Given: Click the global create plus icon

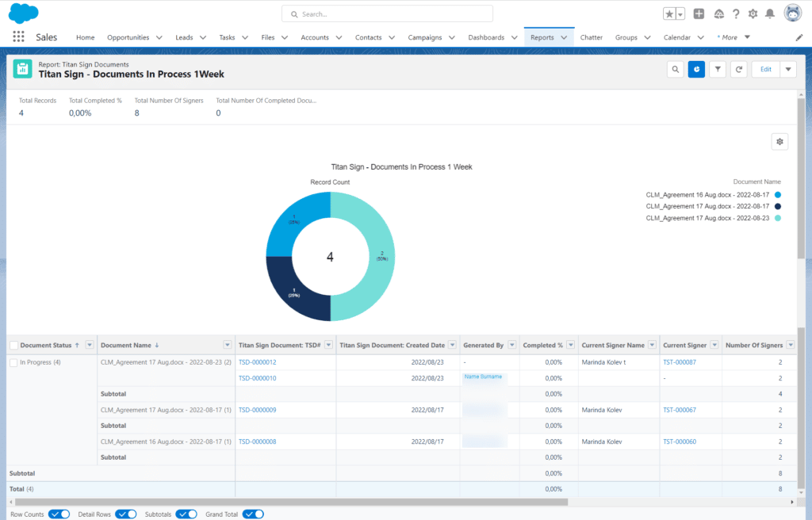Looking at the screenshot, I should click(x=699, y=14).
